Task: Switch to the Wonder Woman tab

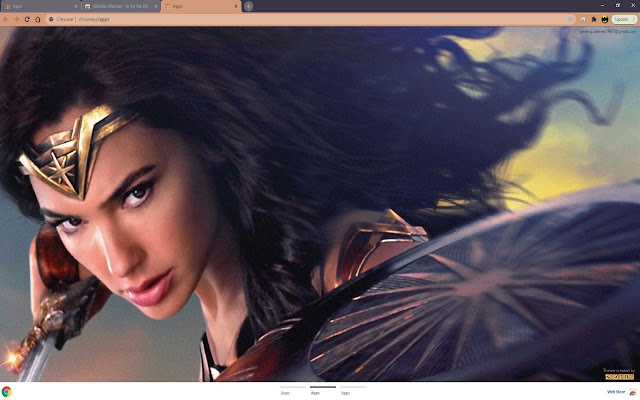Action: point(120,7)
